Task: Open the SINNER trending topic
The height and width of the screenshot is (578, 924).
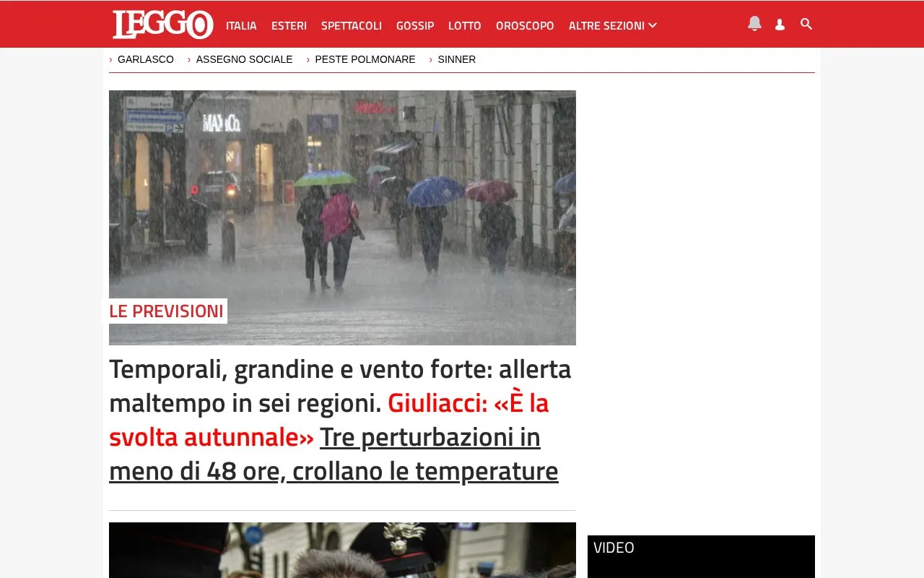Action: point(457,59)
